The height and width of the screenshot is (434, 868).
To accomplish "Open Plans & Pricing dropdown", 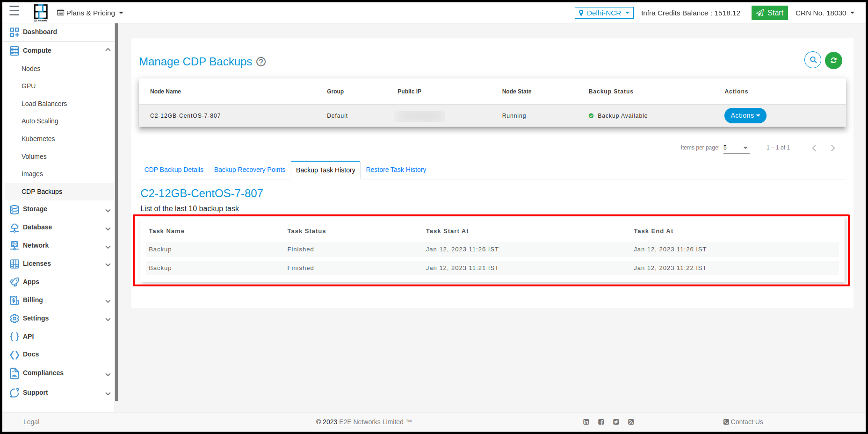I will coord(90,13).
